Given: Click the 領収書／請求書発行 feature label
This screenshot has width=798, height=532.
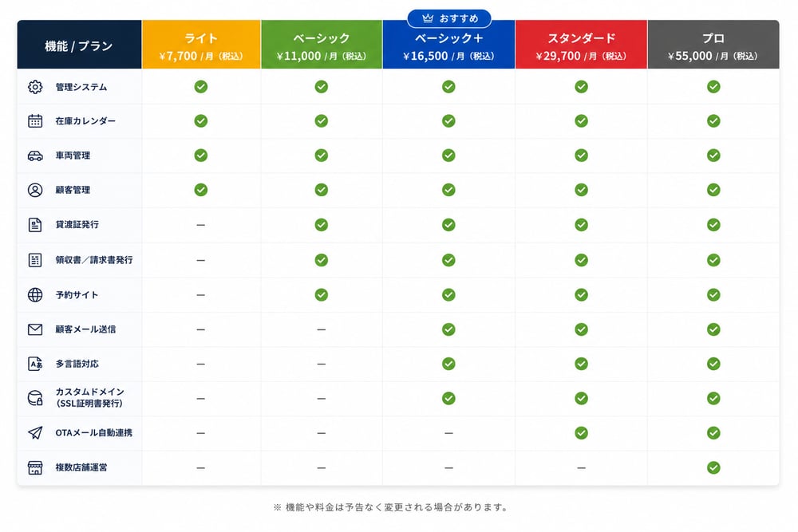Looking at the screenshot, I should tap(94, 260).
